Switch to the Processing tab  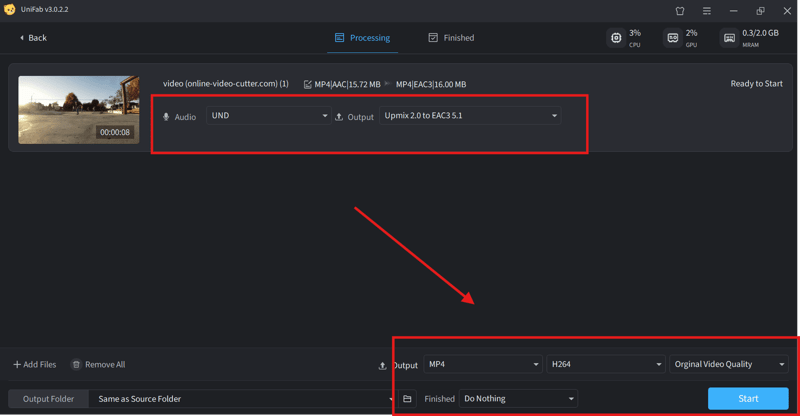tap(362, 38)
